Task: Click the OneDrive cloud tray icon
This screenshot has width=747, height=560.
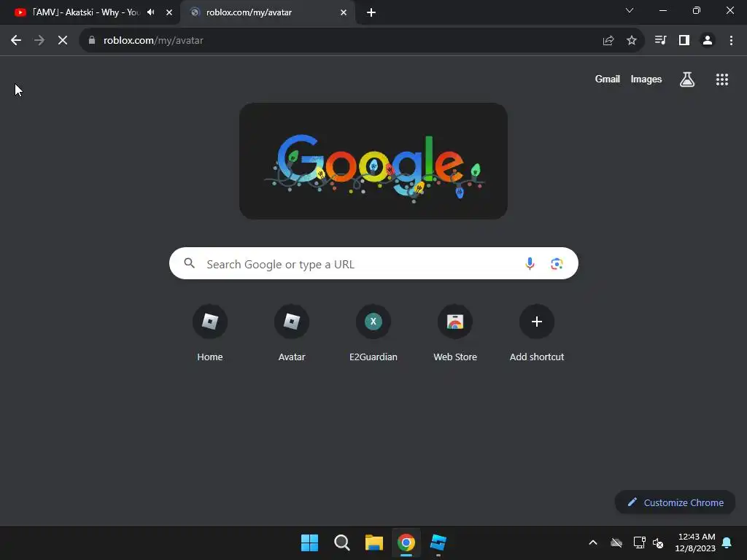Action: 616,542
